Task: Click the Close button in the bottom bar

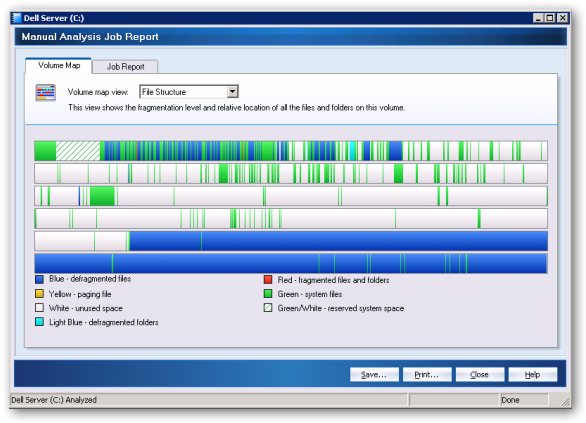Action: coord(479,374)
